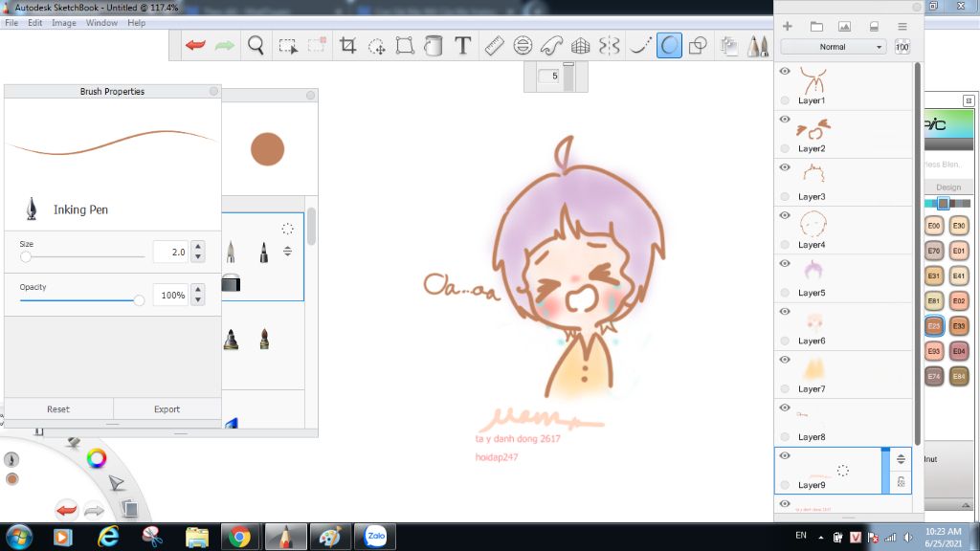Hide Layer7 using its eye icon
The image size is (980, 551).
[x=785, y=360]
